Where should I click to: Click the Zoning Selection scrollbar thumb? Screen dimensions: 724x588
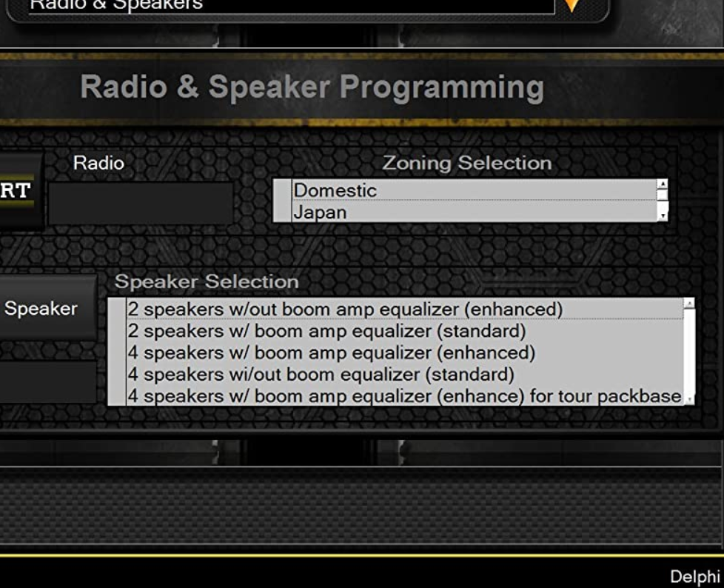pyautogui.click(x=663, y=196)
